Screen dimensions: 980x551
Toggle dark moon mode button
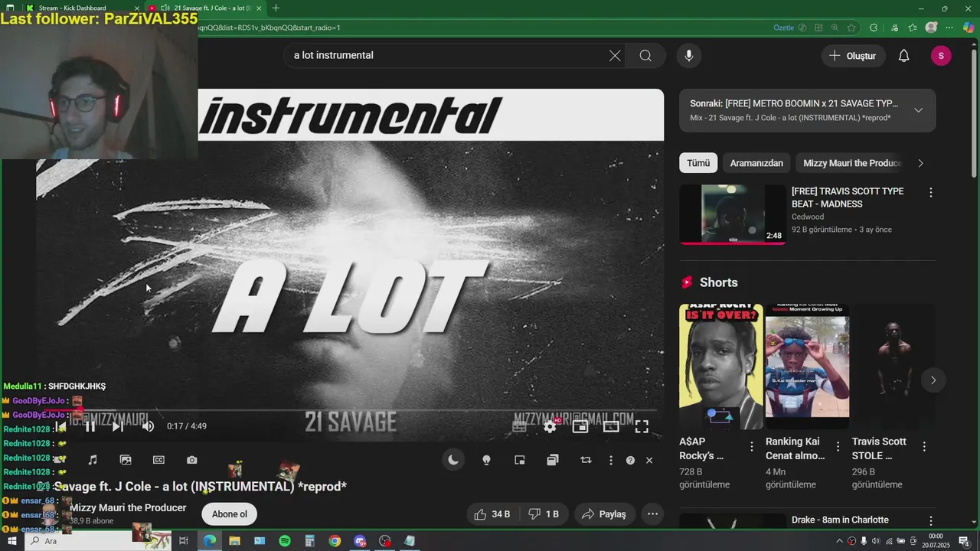(x=453, y=460)
